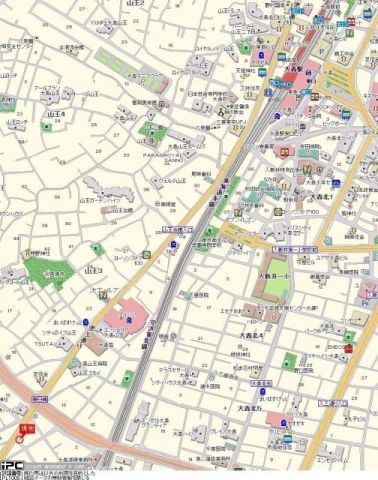Click the Seven-Eleven icon beside the 東海道本線 park strip
Viewport: 378px width, 480px height.
pos(237,212)
